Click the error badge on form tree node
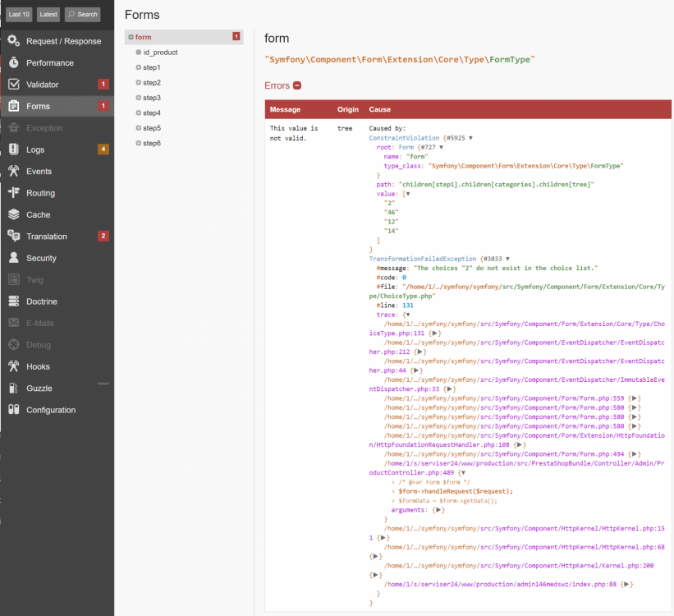Viewport: 674px width, 616px height. point(236,37)
